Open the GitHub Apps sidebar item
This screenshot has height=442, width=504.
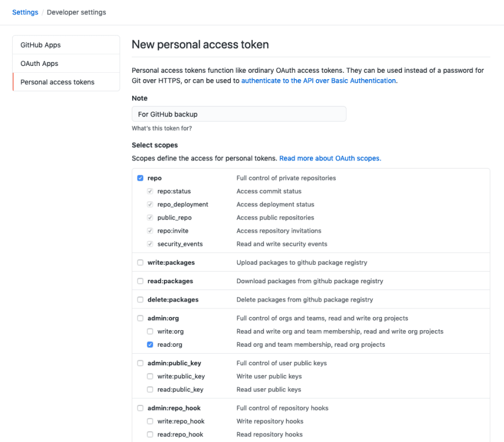coord(66,45)
